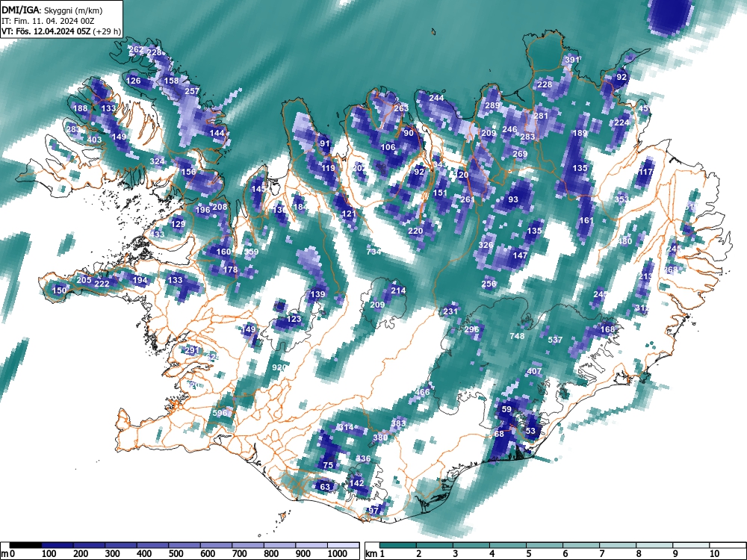Select the 150 value at the peninsula tip
The height and width of the screenshot is (560, 747).
point(60,290)
